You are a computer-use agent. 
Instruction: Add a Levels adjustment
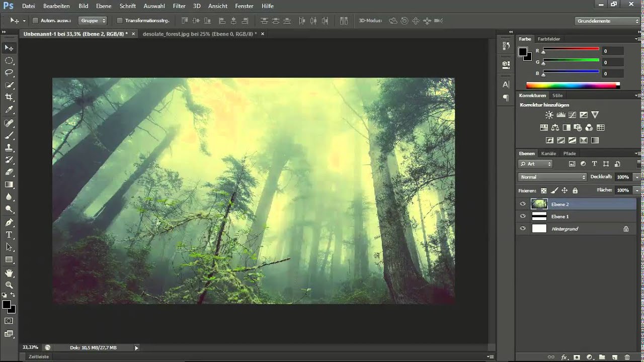[x=560, y=115]
